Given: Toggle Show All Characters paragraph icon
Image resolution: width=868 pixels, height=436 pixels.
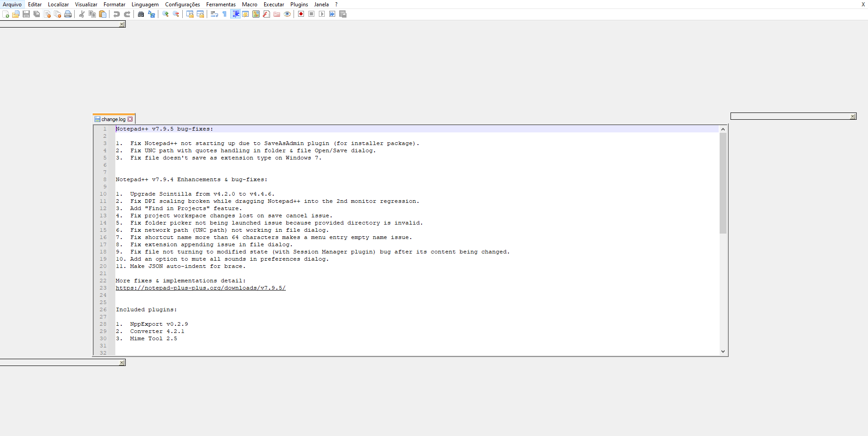Looking at the screenshot, I should pyautogui.click(x=224, y=14).
